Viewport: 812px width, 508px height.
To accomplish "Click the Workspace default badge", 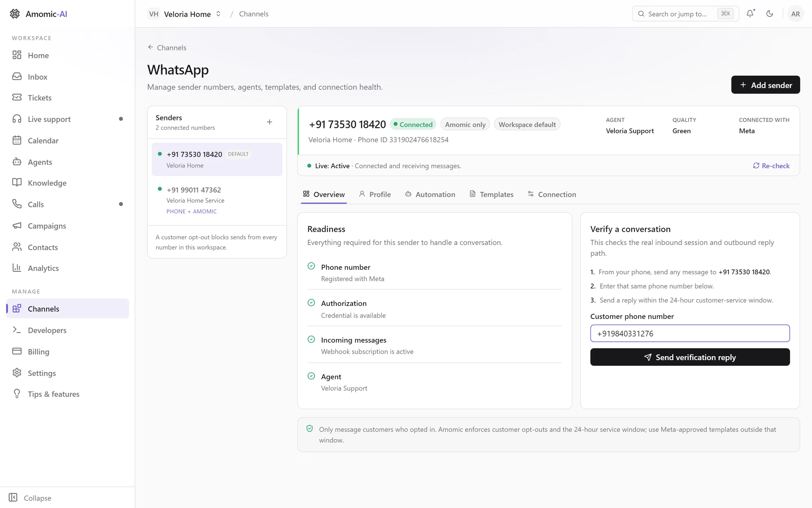I will 527,125.
